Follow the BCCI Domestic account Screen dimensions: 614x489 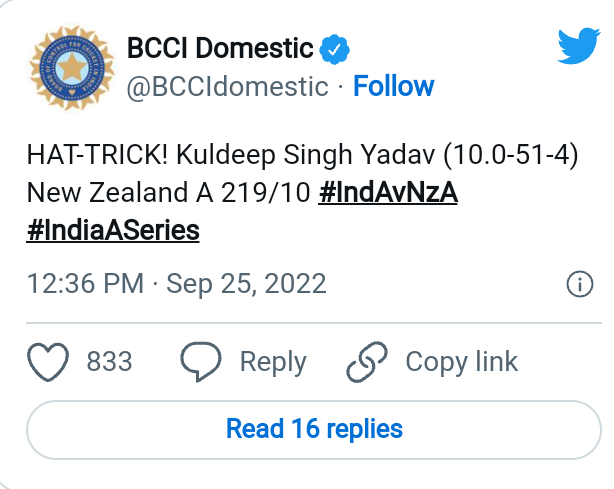393,87
